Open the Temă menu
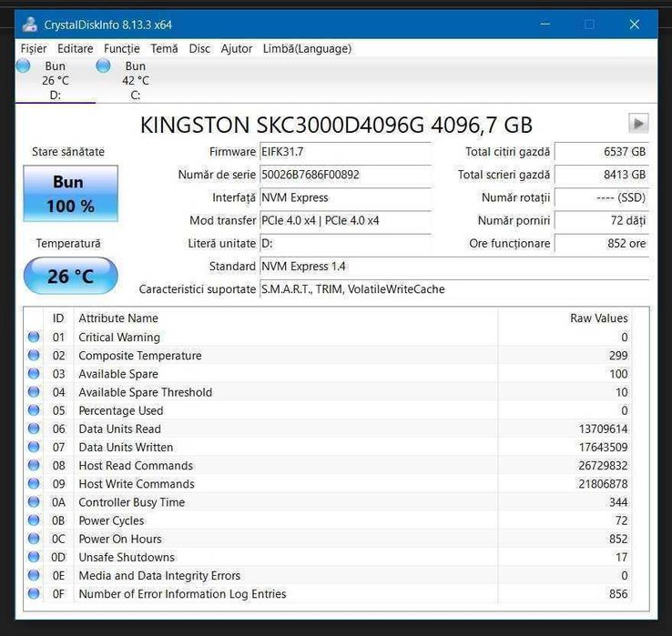This screenshot has width=672, height=636. (164, 49)
